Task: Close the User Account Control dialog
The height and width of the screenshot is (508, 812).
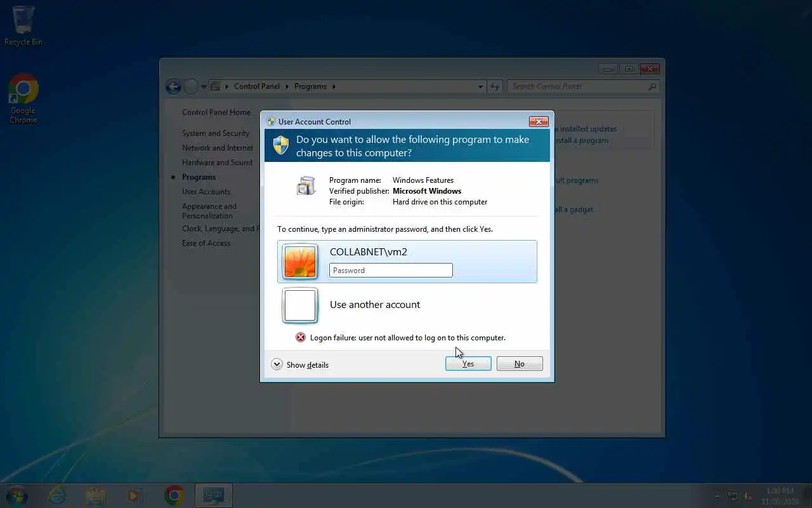Action: [x=539, y=121]
